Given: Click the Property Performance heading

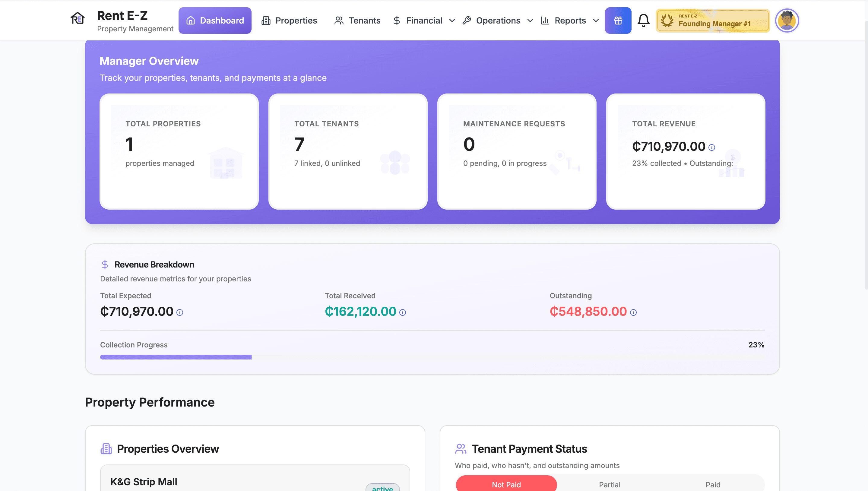Looking at the screenshot, I should (x=150, y=402).
